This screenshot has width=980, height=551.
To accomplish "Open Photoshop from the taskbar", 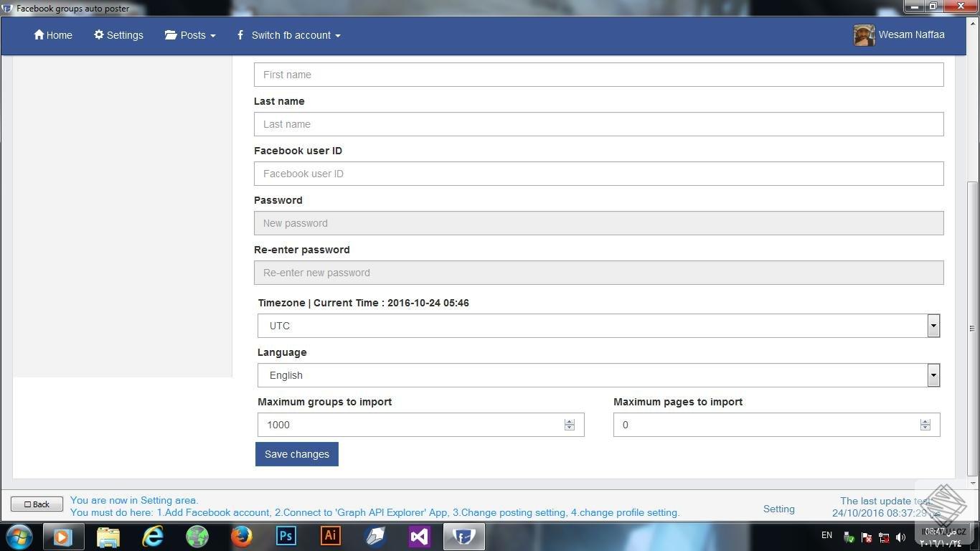I will pyautogui.click(x=286, y=537).
